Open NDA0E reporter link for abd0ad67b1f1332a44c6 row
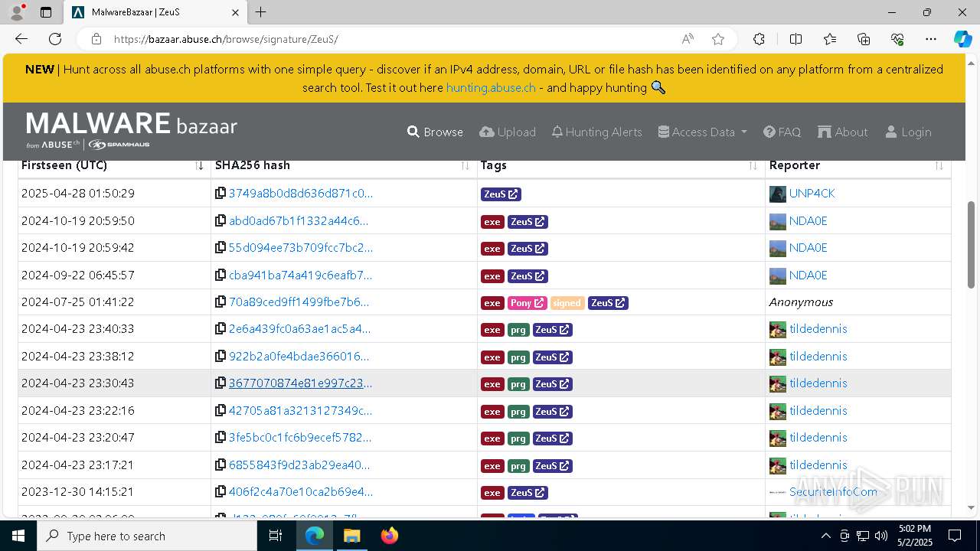 point(808,221)
